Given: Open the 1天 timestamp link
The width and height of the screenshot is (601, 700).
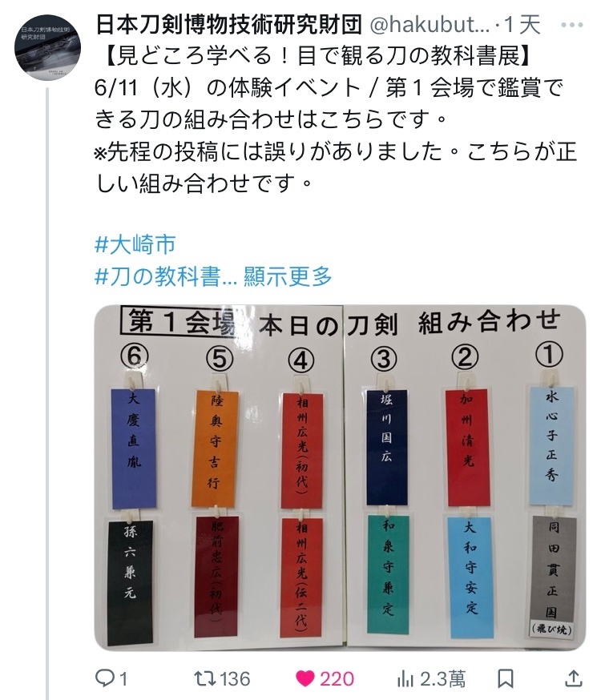Looking at the screenshot, I should [x=522, y=25].
